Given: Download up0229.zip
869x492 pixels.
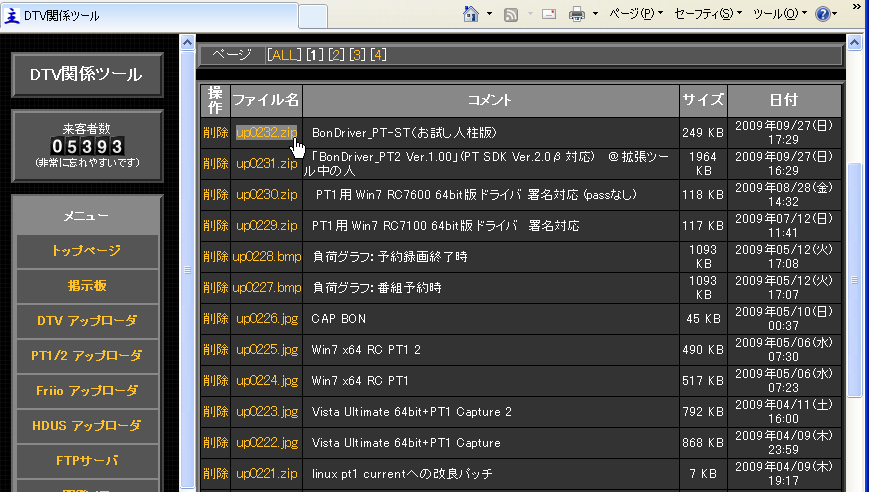Looking at the screenshot, I should pos(267,226).
